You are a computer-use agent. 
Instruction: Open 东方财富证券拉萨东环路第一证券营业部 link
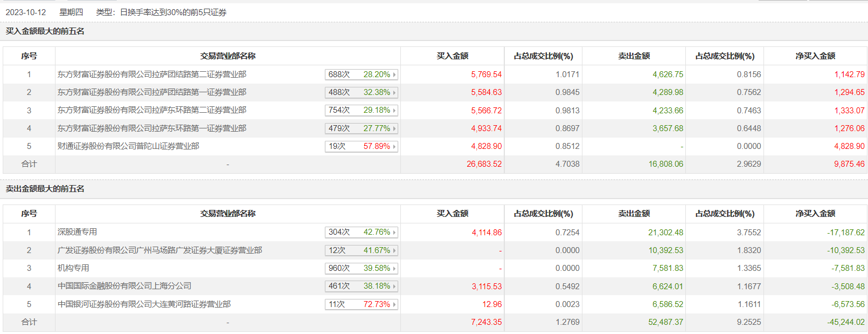152,128
